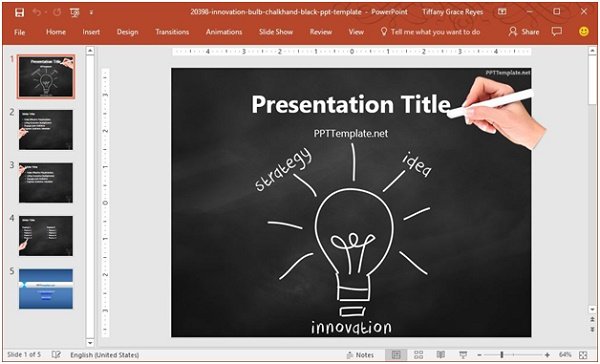The width and height of the screenshot is (600, 364).
Task: Click the 64% zoom level
Action: pos(565,355)
